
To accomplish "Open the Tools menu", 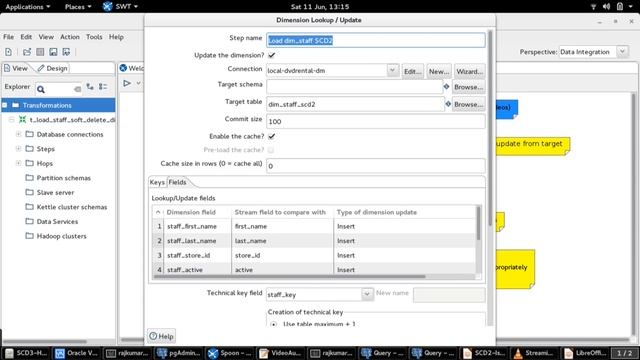I will pyautogui.click(x=94, y=37).
